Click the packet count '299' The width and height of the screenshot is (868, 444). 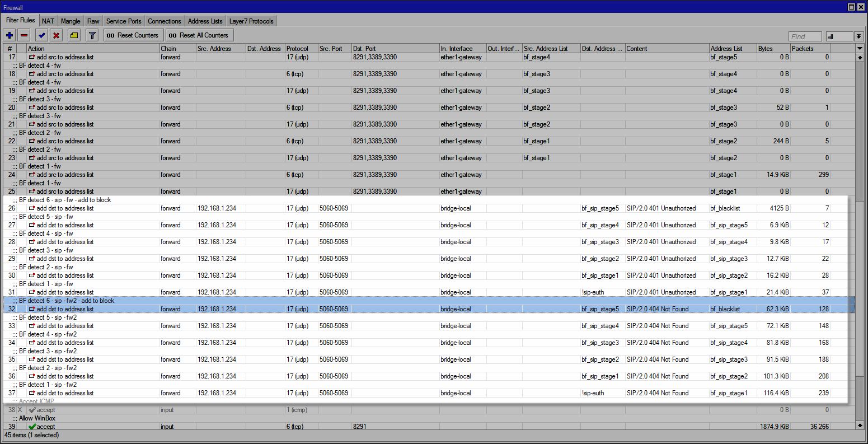tap(823, 175)
